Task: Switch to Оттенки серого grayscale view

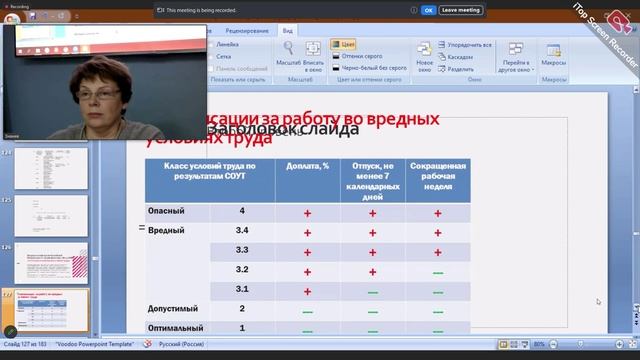Action: coord(358,56)
